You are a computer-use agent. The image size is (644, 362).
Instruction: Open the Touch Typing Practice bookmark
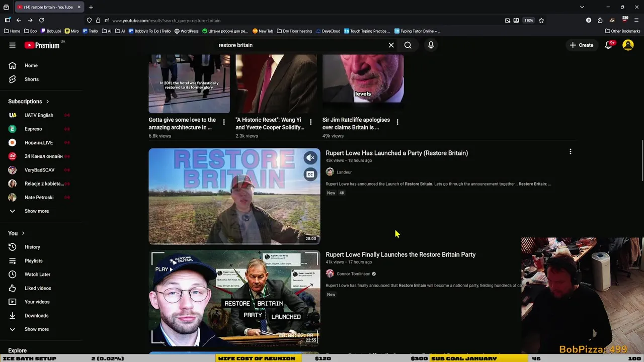(367, 31)
